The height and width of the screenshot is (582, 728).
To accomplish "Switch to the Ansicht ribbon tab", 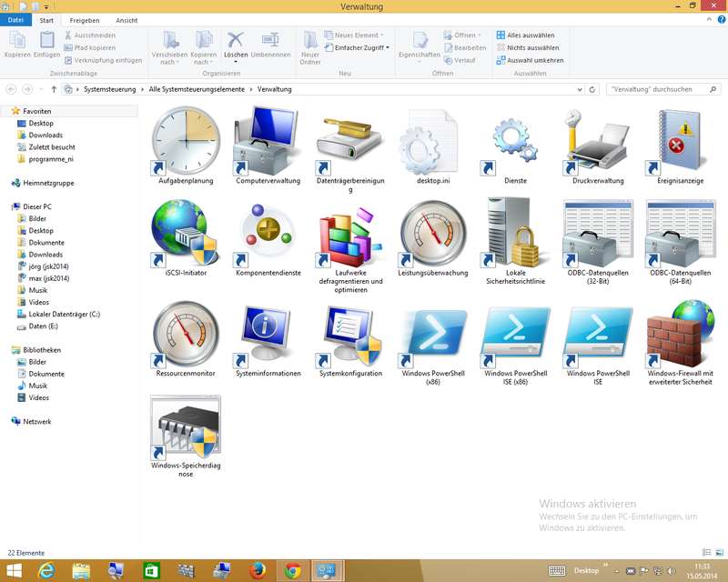I will 126,20.
